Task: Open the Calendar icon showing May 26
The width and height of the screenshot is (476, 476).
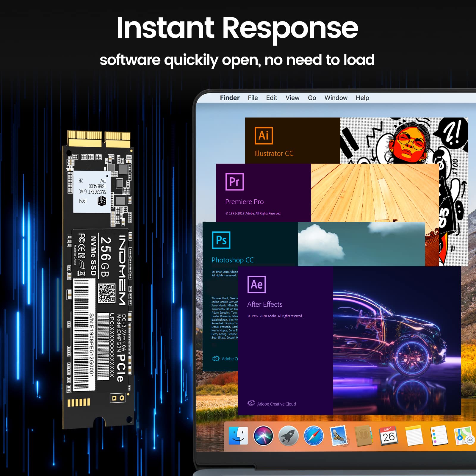Action: tap(389, 436)
